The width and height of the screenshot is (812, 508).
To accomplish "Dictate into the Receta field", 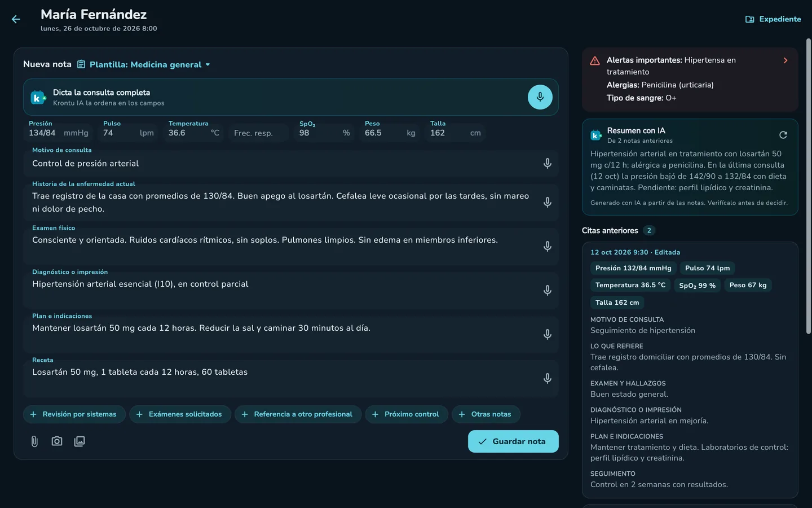I will (547, 378).
